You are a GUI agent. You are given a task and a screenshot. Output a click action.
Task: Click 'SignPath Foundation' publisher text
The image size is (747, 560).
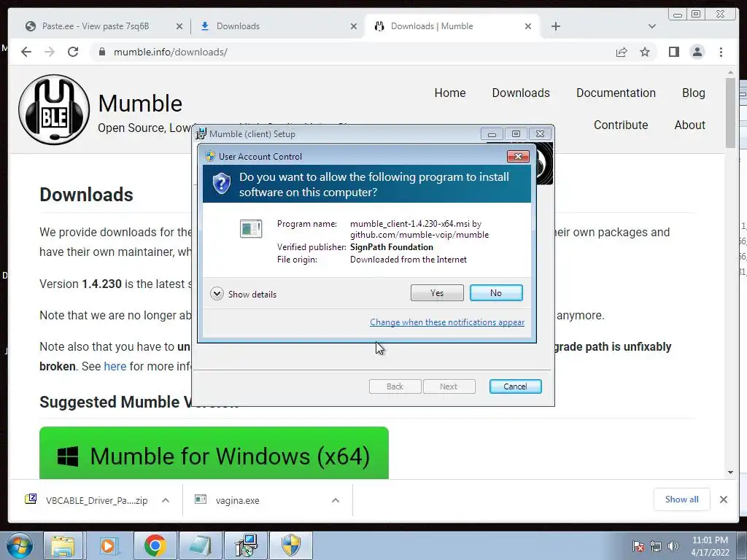click(x=392, y=247)
